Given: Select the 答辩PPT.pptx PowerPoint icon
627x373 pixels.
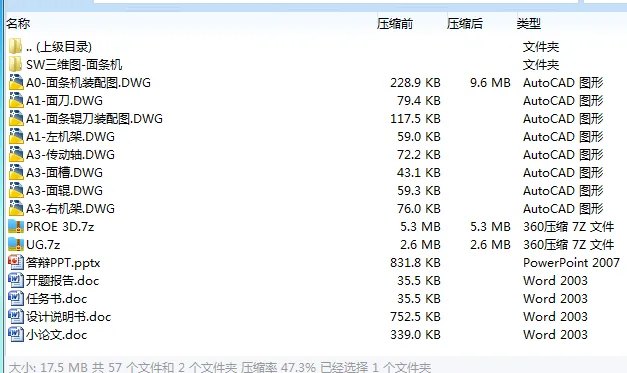Looking at the screenshot, I should [x=16, y=262].
